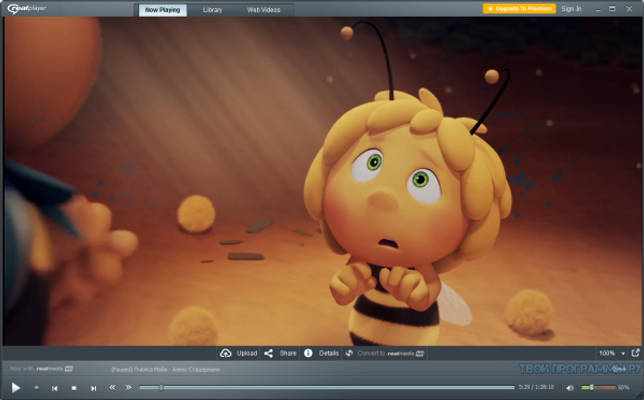The height and width of the screenshot is (400, 644).
Task: Maximize the RealPlayer window
Action: pos(612,9)
